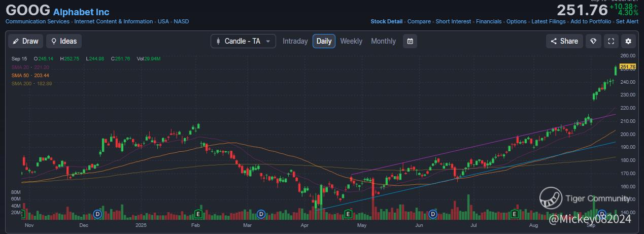Toggle fullscreen chart view
Screen dimensions: 644x234
[611, 41]
